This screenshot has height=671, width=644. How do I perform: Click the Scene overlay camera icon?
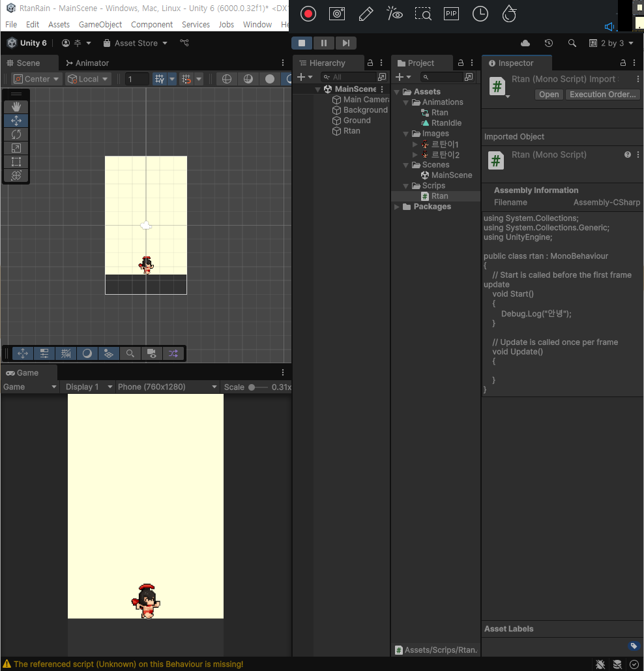point(151,353)
